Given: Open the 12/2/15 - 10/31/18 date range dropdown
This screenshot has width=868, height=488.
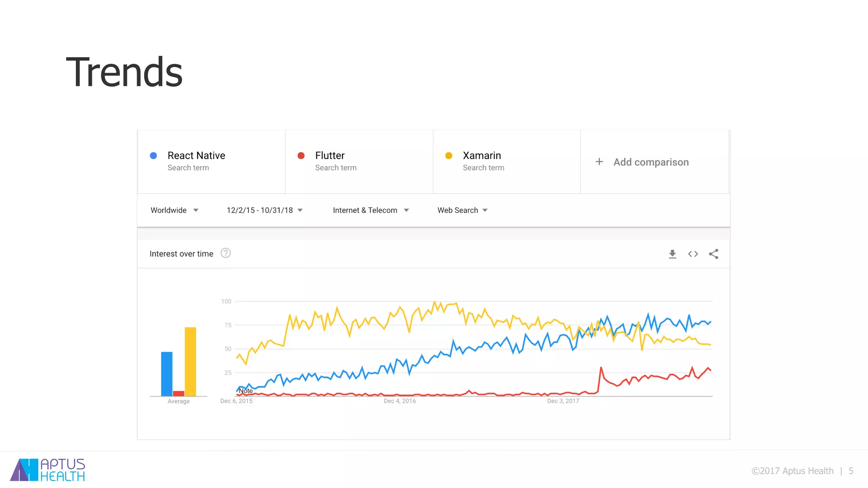Looking at the screenshot, I should click(x=265, y=210).
